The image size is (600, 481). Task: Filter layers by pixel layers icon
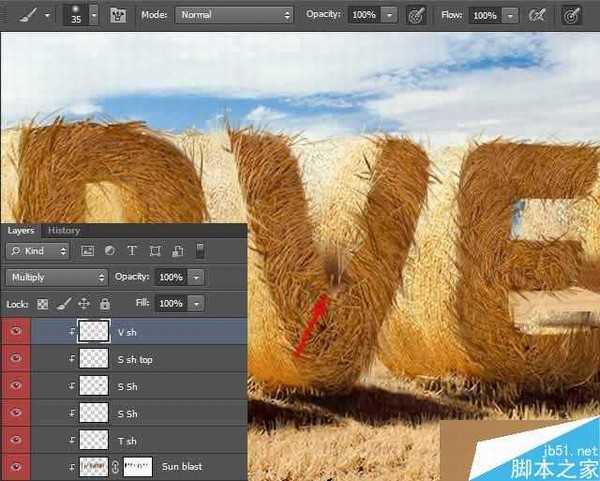click(x=87, y=251)
